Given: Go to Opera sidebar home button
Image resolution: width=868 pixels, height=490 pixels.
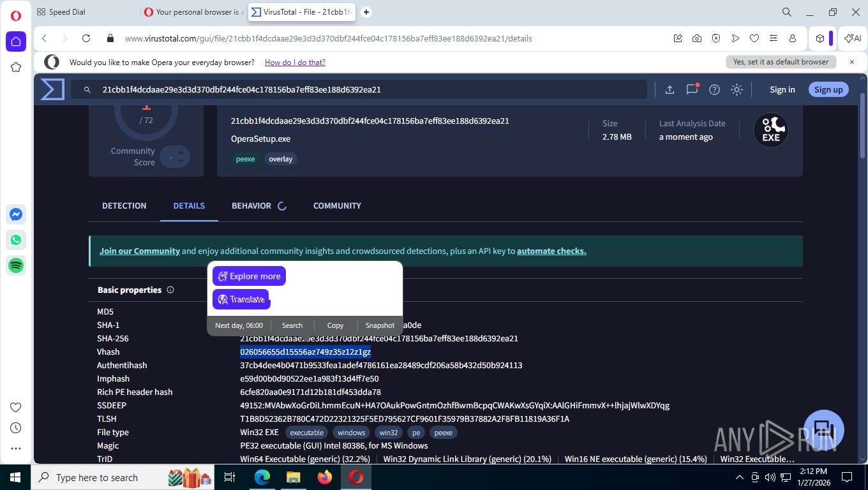Looking at the screenshot, I should 16,41.
